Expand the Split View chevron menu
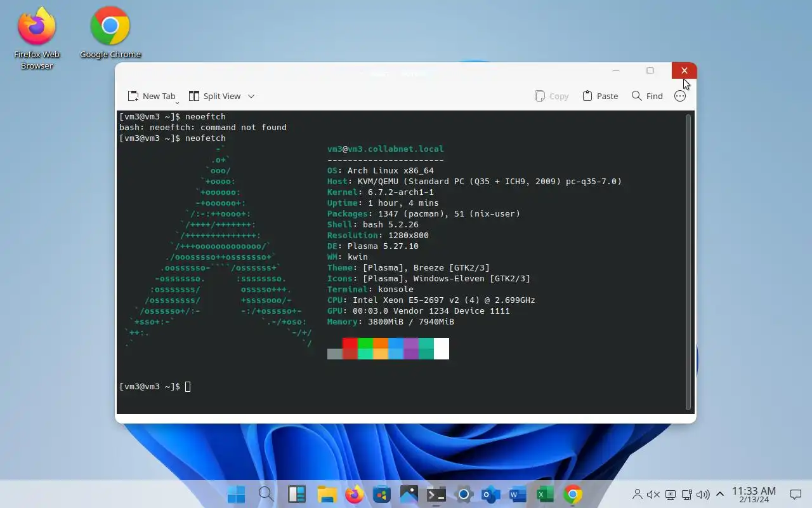Viewport: 812px width, 508px height. click(251, 96)
